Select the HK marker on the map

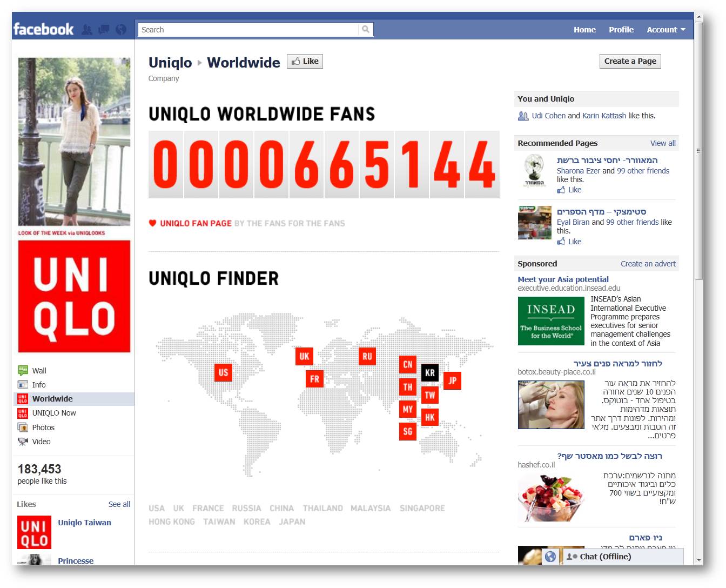pyautogui.click(x=430, y=417)
